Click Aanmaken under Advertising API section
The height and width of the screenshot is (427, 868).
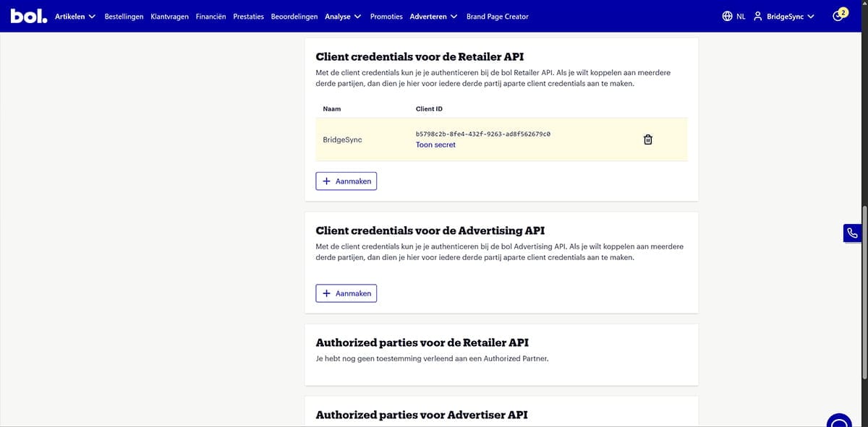pyautogui.click(x=346, y=293)
